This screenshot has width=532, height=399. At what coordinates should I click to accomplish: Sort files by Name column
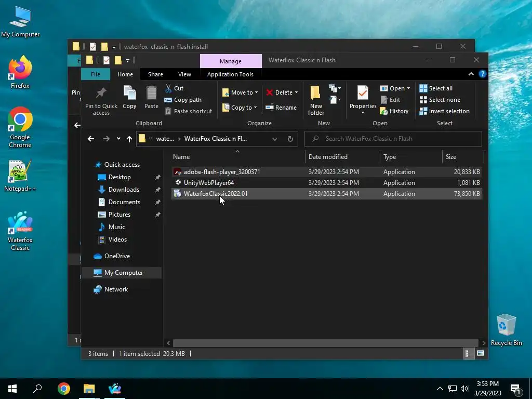237,157
